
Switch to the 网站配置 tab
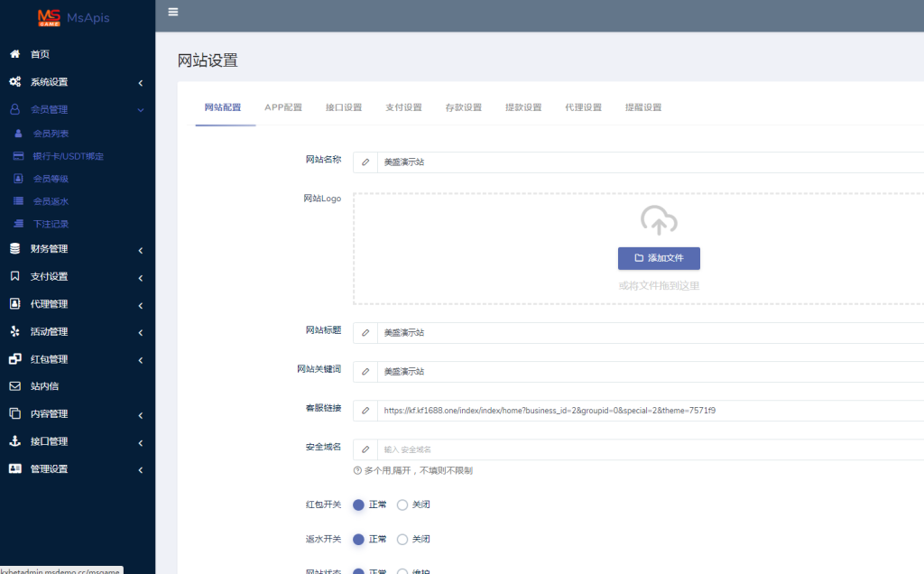tap(223, 107)
